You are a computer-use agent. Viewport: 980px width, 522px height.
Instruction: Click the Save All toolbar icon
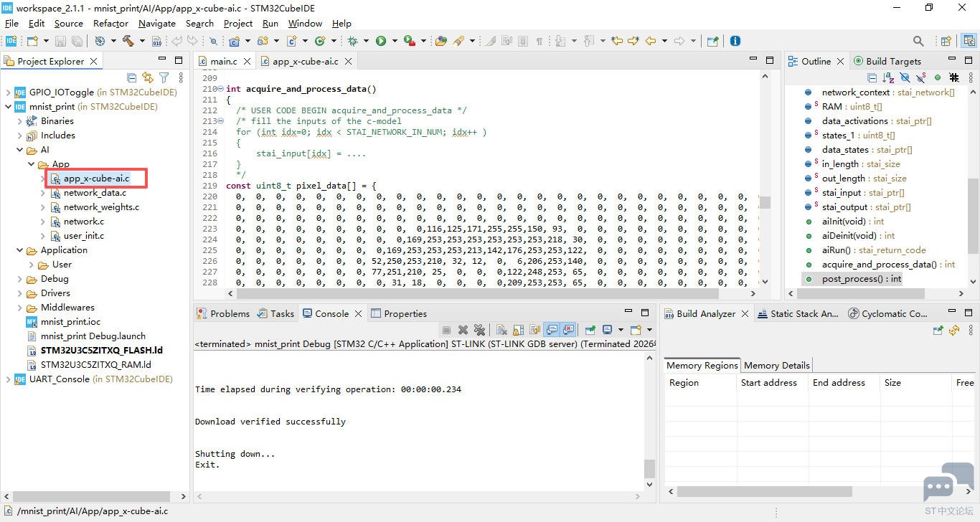77,41
